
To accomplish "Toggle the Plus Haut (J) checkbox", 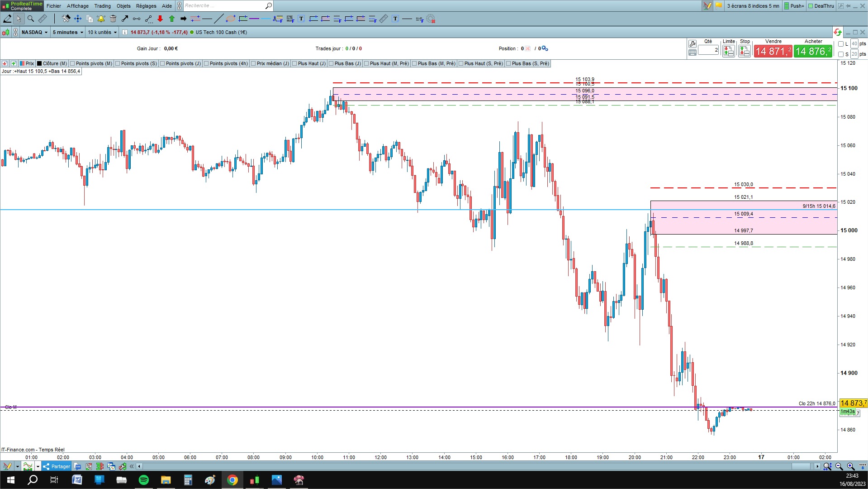I will coord(294,63).
